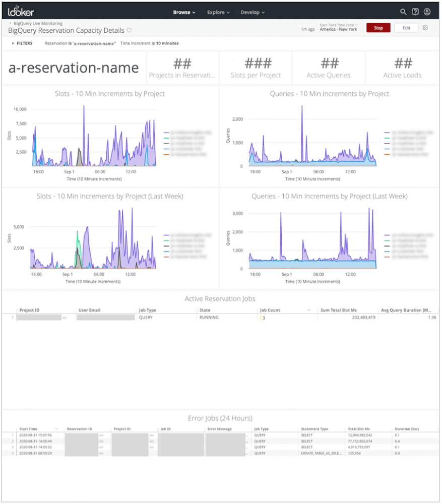Click the Total Slot Ms column header
The width and height of the screenshot is (442, 504).
[x=359, y=429]
